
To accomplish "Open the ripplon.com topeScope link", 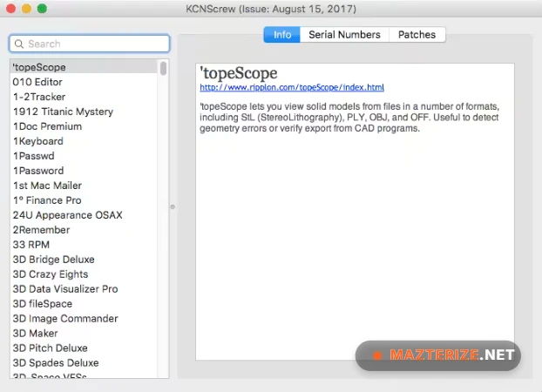I will click(x=292, y=87).
